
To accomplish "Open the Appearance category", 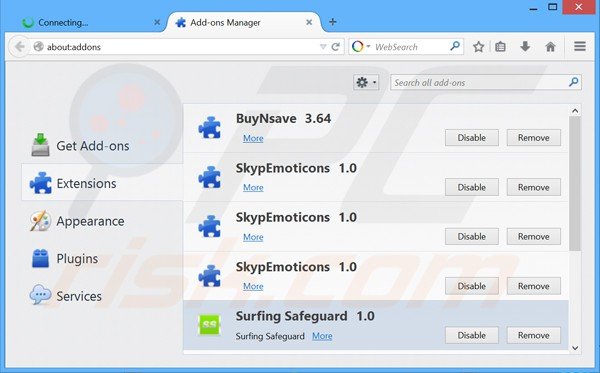I will click(102, 221).
